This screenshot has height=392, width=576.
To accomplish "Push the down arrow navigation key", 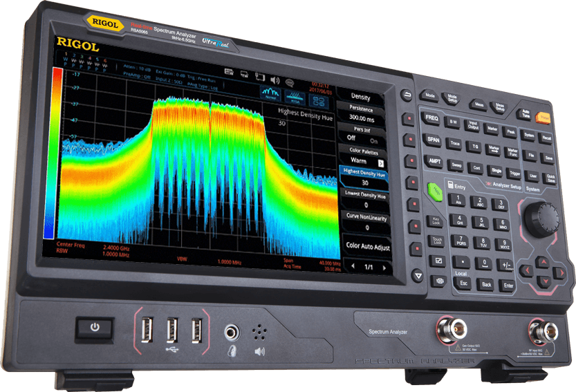I will [x=544, y=281].
